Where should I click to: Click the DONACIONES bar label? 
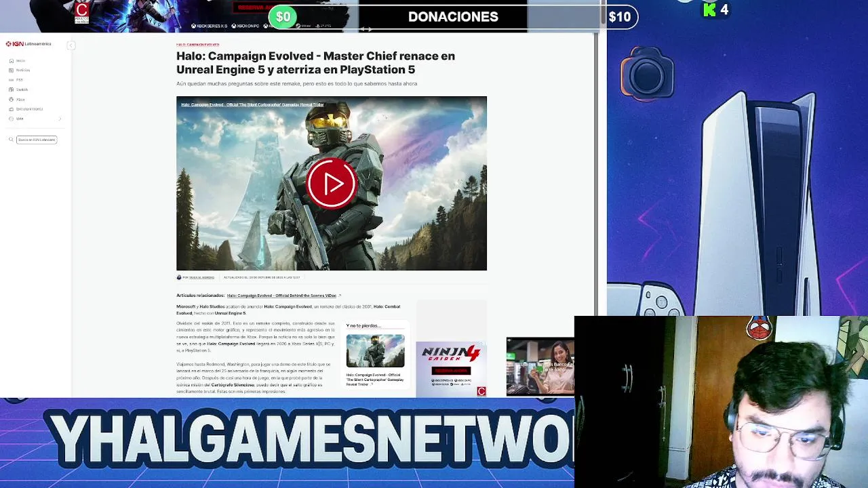point(453,17)
